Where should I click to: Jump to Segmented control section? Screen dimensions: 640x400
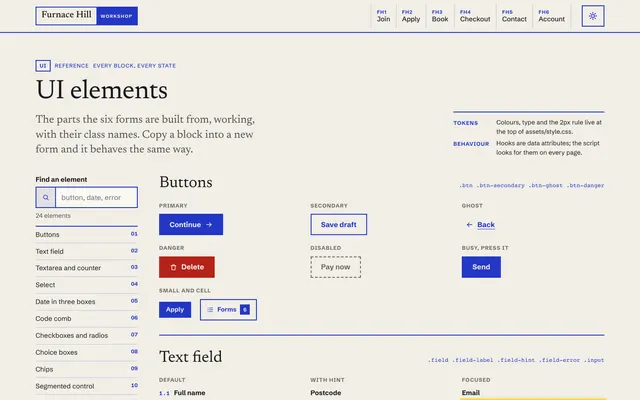click(87, 386)
